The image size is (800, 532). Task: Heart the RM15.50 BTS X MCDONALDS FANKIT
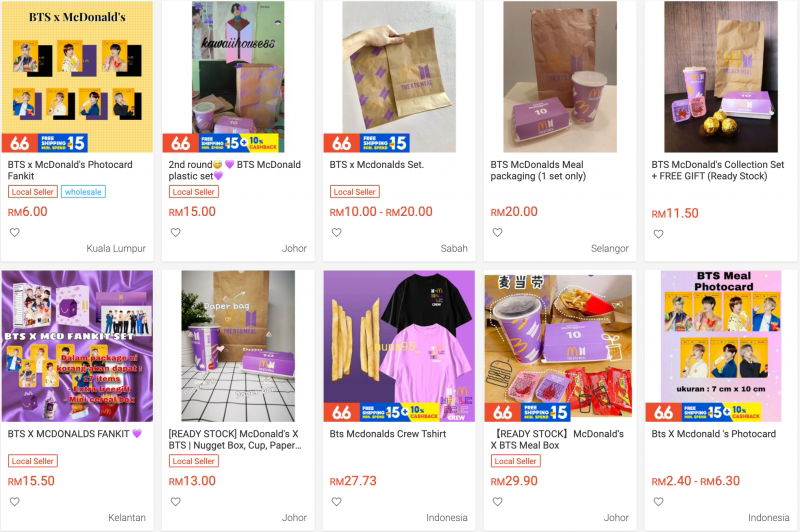click(15, 502)
